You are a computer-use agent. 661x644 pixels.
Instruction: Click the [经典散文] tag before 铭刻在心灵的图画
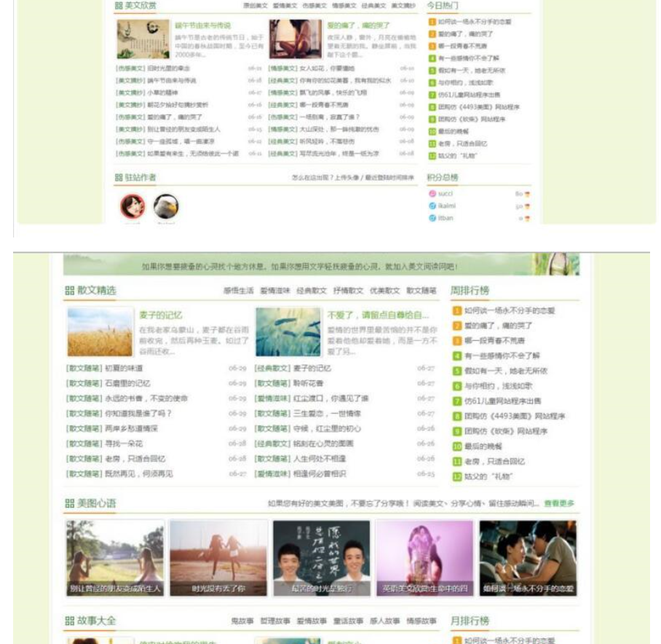point(273,444)
